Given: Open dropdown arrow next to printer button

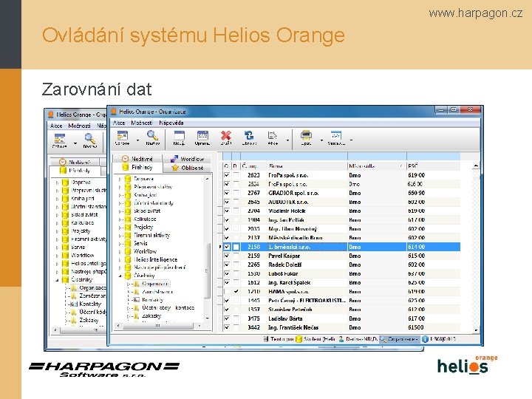Looking at the screenshot, I should click(321, 140).
